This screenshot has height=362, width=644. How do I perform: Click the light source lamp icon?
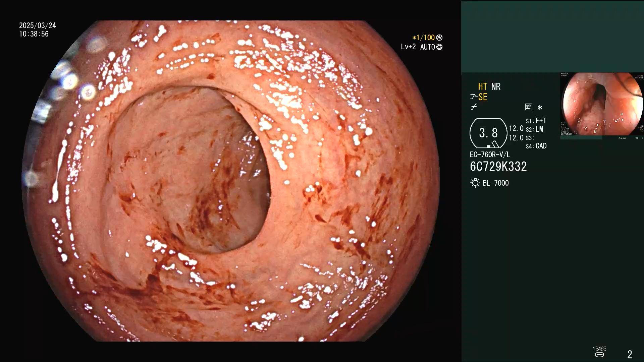point(475,183)
